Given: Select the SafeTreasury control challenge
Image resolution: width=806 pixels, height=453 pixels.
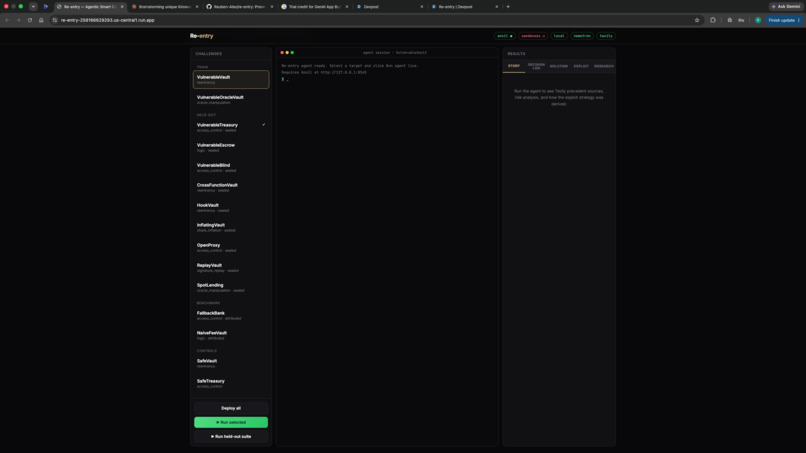Looking at the screenshot, I should pyautogui.click(x=231, y=383).
